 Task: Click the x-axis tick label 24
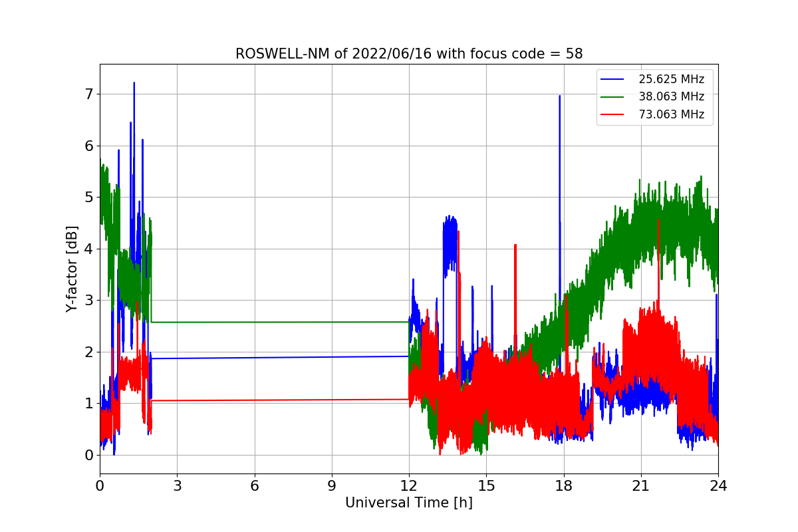[x=718, y=486]
